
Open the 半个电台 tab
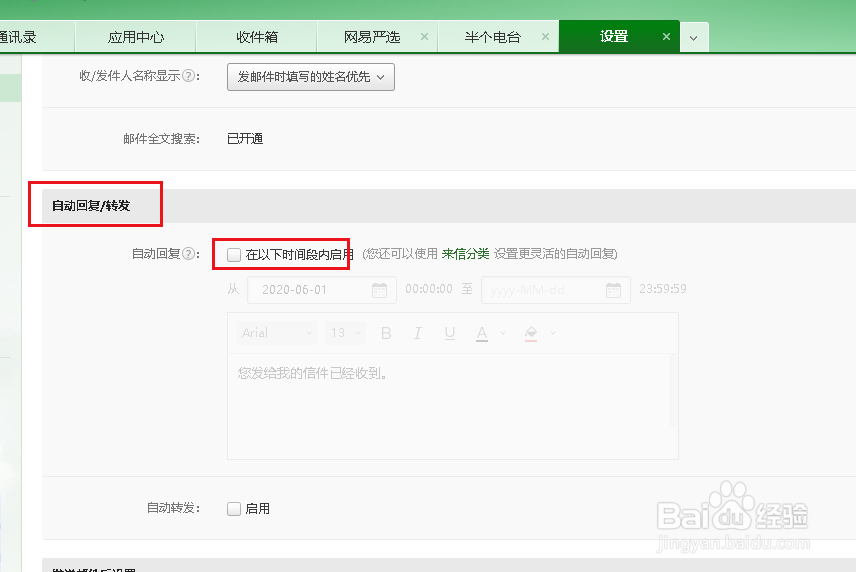492,37
